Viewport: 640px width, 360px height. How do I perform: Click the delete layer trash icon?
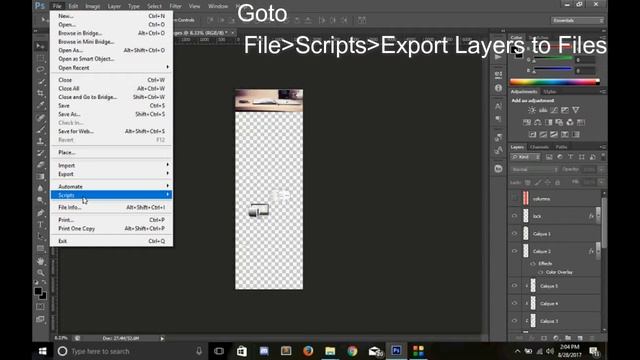pyautogui.click(x=592, y=338)
